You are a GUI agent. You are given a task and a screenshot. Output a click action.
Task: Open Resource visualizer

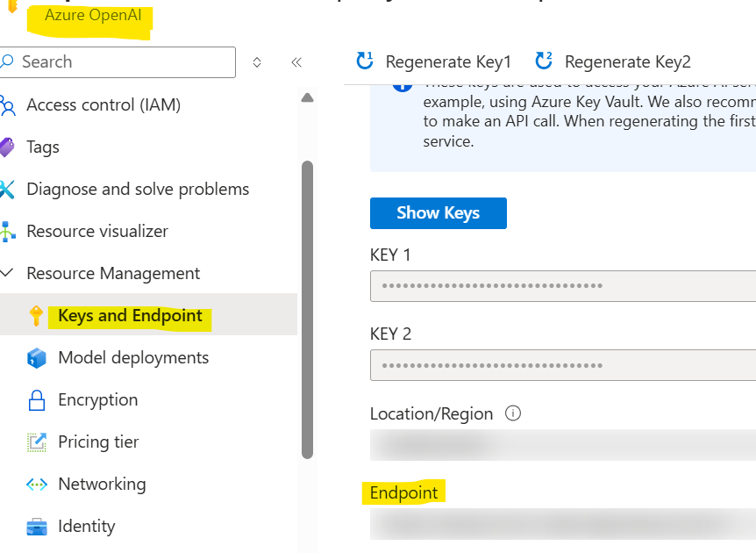click(97, 231)
